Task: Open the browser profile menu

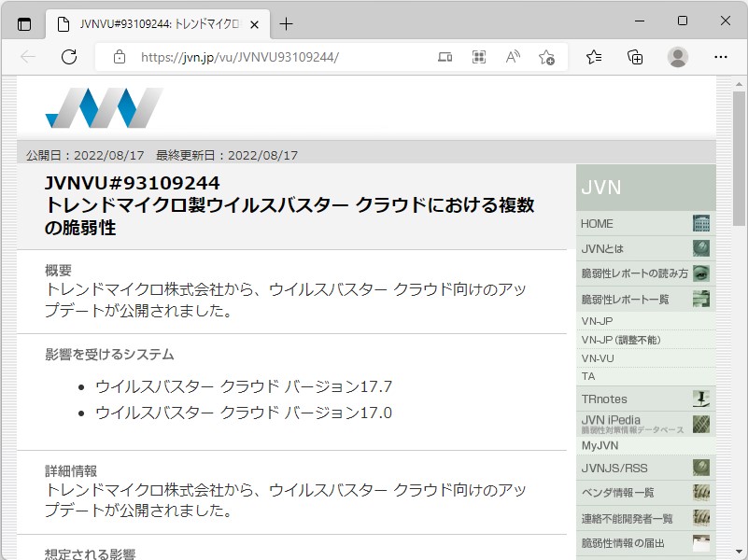Action: 678,57
